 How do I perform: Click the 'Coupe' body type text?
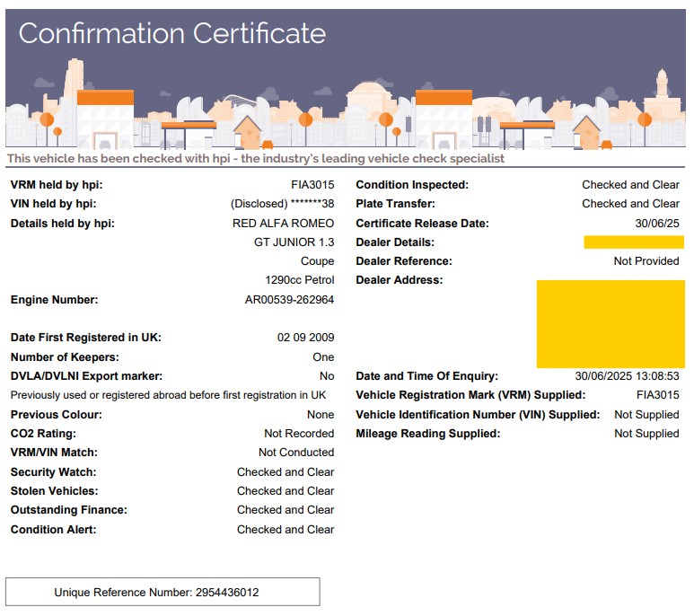pos(317,261)
